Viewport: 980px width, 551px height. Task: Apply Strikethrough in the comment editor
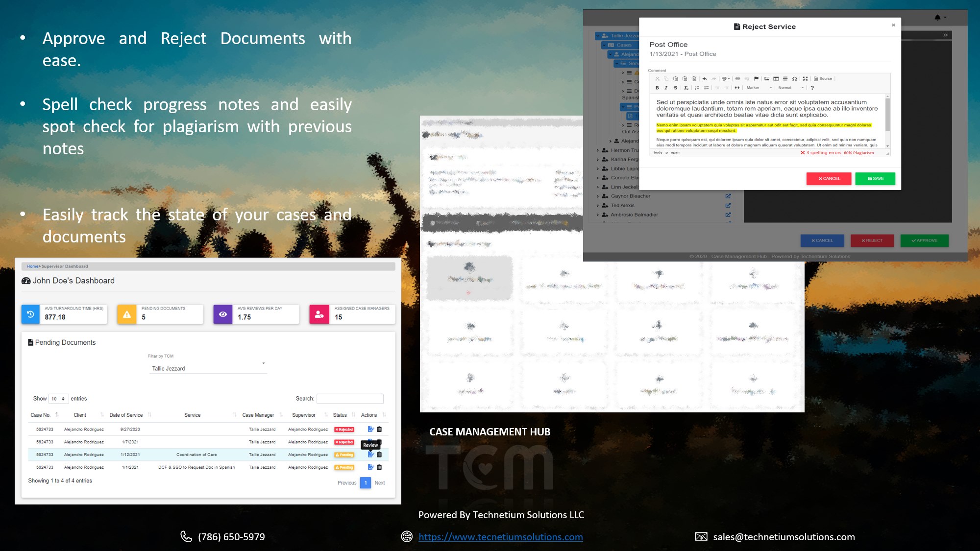675,88
